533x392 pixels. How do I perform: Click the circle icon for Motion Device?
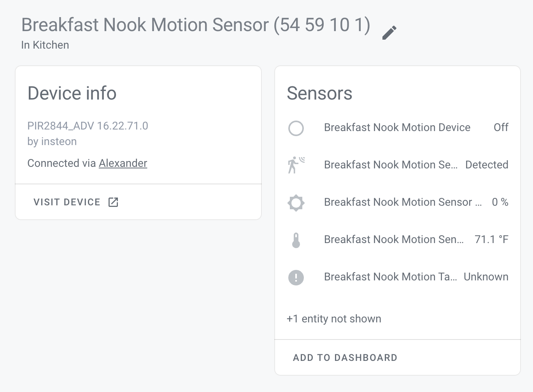pyautogui.click(x=296, y=128)
